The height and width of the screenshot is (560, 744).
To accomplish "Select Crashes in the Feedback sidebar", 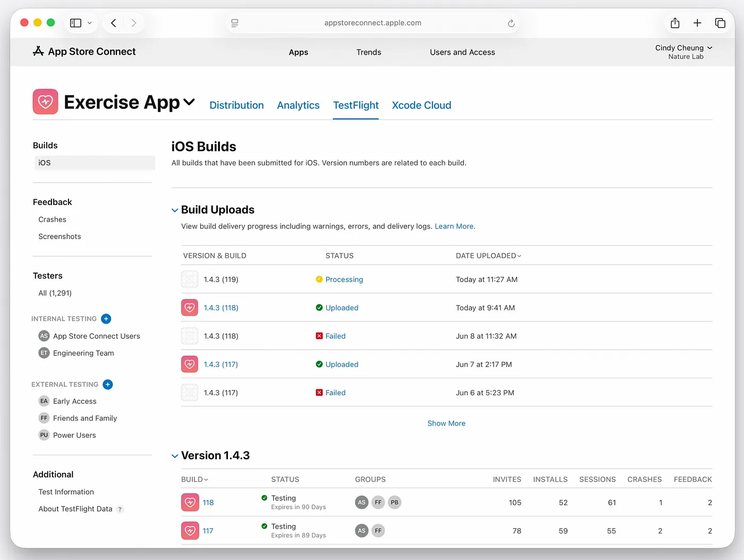I will point(52,219).
